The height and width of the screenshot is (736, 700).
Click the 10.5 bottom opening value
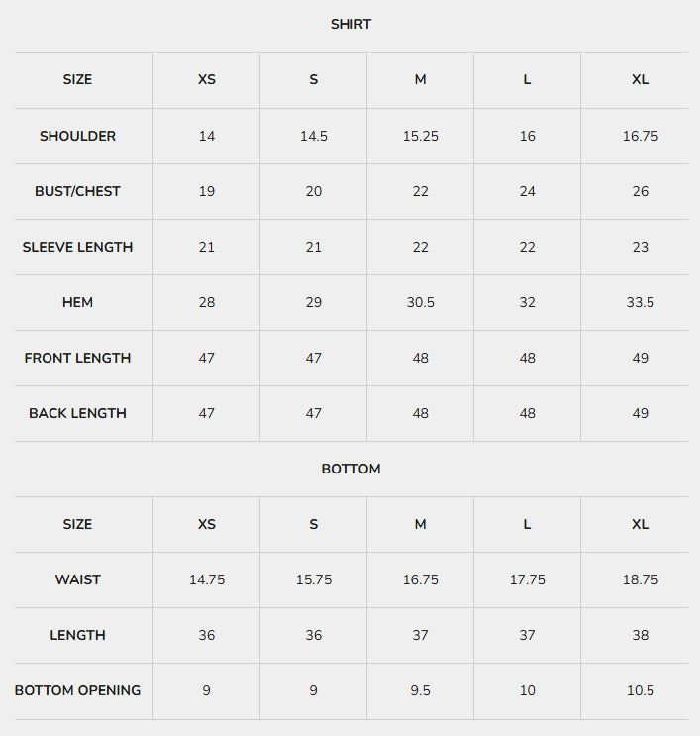tap(640, 690)
